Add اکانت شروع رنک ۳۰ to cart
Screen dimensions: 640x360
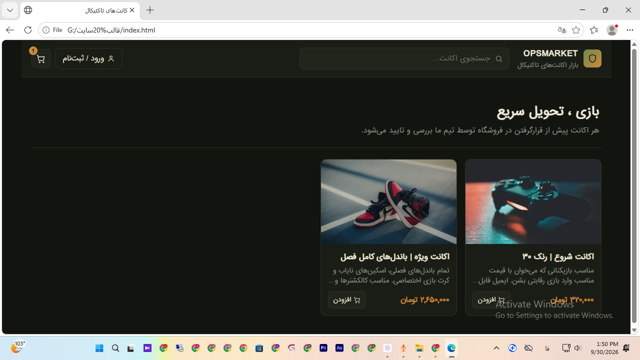[491, 300]
